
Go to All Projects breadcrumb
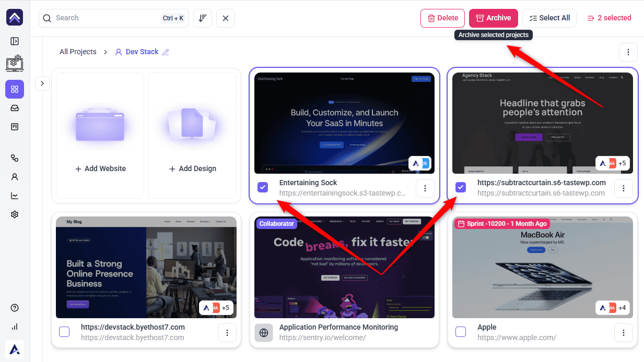tap(78, 52)
